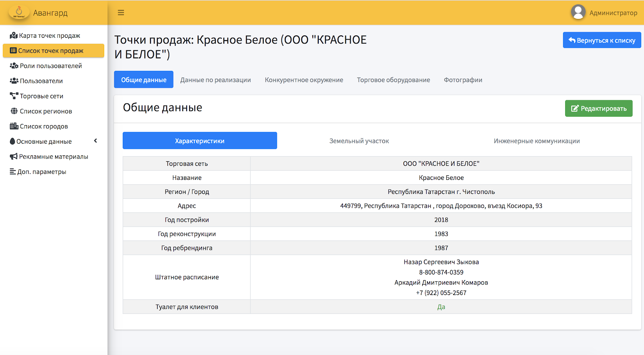Click the map icon beside Карта точек продаж

click(14, 35)
